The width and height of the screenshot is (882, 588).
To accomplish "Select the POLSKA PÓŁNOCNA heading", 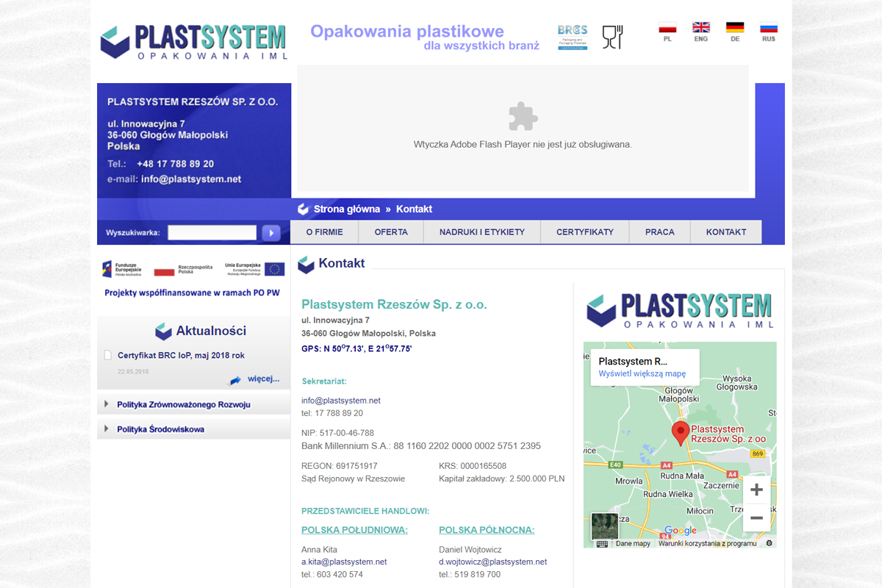I will tap(487, 530).
